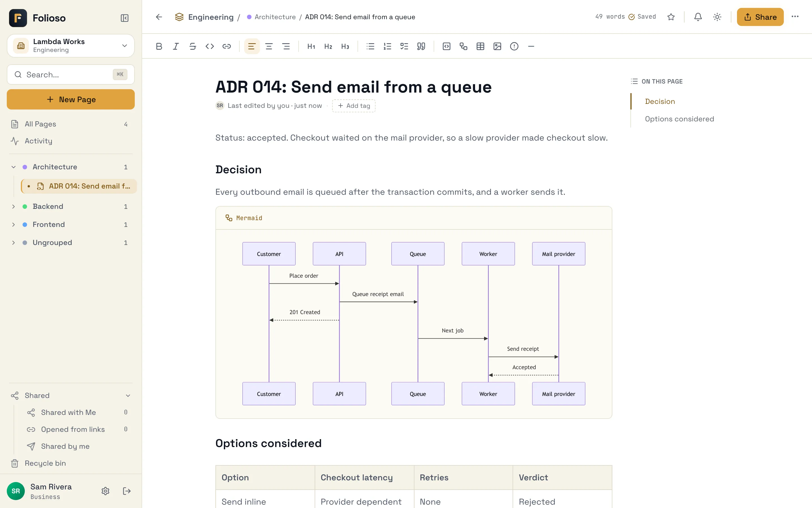The height and width of the screenshot is (508, 812).
Task: Toggle bold formatting in the toolbar
Action: click(x=159, y=46)
